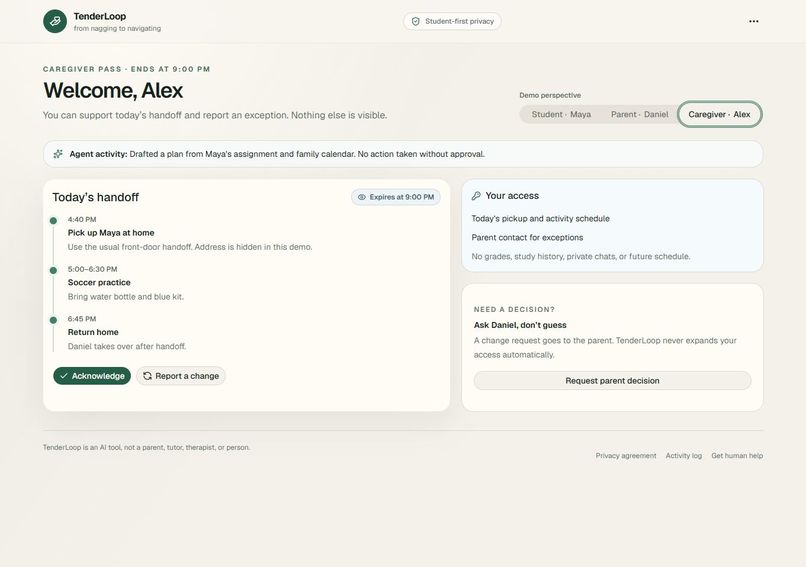Open the Privacy agreement link
This screenshot has width=806, height=567.
[x=626, y=455]
